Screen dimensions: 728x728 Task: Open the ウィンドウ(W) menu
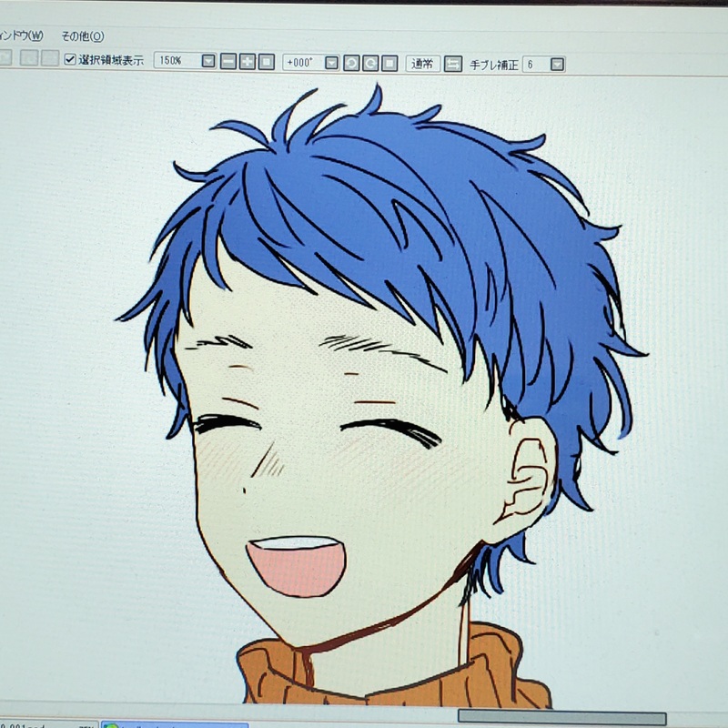click(21, 35)
